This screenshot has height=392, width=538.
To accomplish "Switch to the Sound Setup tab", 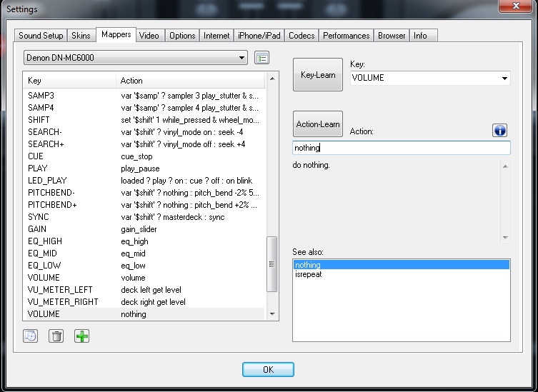I will pos(41,36).
